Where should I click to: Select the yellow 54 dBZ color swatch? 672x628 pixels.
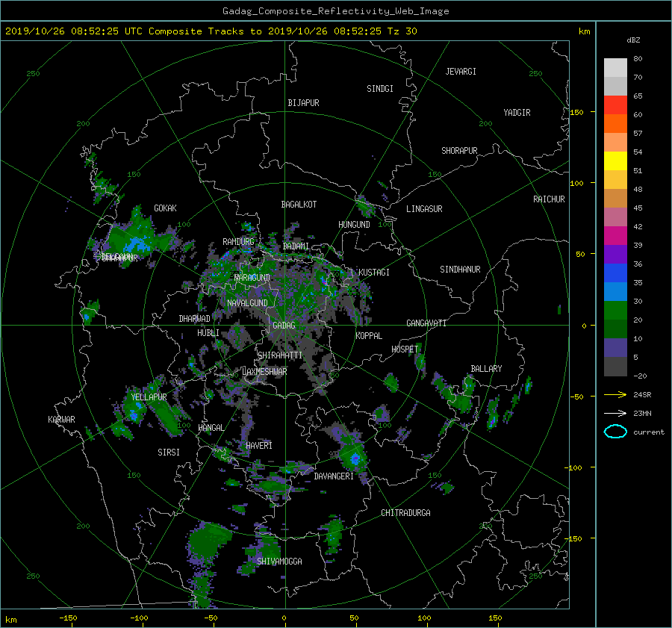pos(615,161)
